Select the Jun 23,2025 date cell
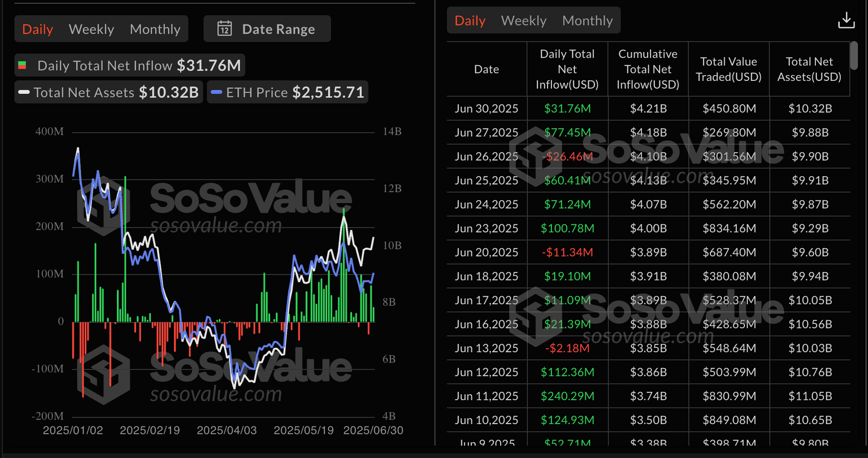Viewport: 868px width, 458px height. [487, 228]
